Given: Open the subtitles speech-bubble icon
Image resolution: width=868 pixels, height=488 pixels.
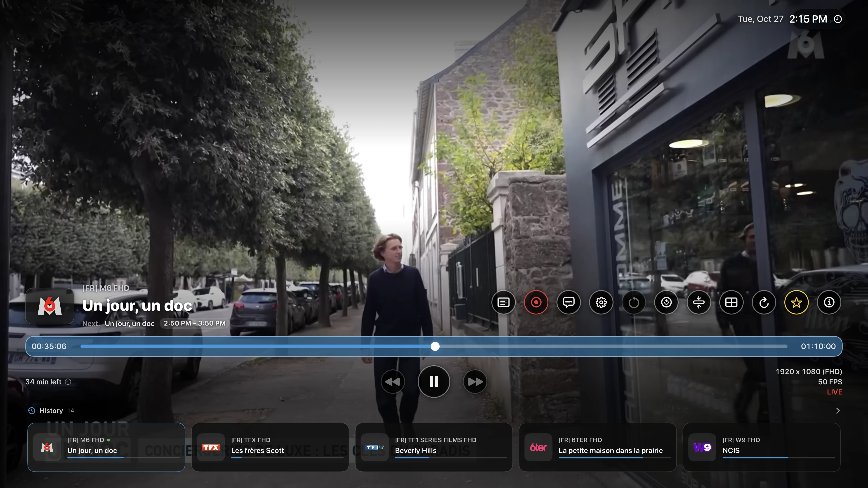Looking at the screenshot, I should pos(569,303).
